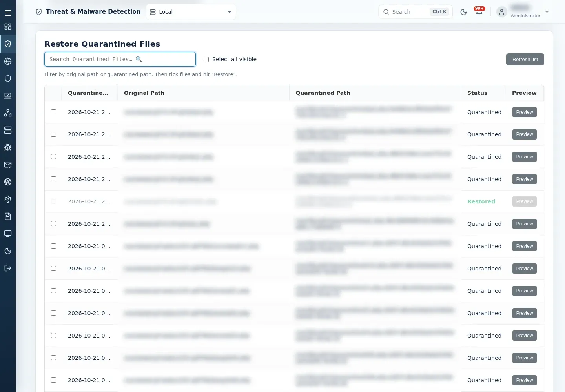This screenshot has height=392, width=565.
Task: Focus the Search Quarantined Files field
Action: pyautogui.click(x=120, y=59)
